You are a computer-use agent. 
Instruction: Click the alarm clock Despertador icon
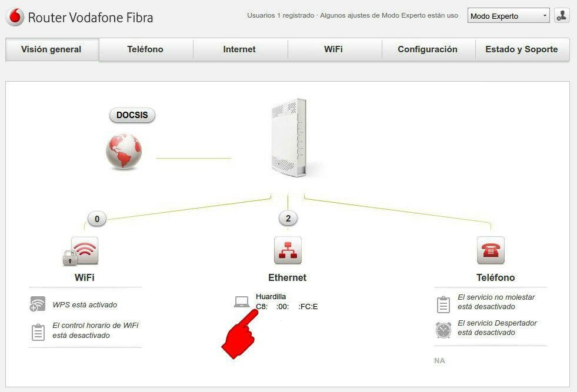click(443, 330)
